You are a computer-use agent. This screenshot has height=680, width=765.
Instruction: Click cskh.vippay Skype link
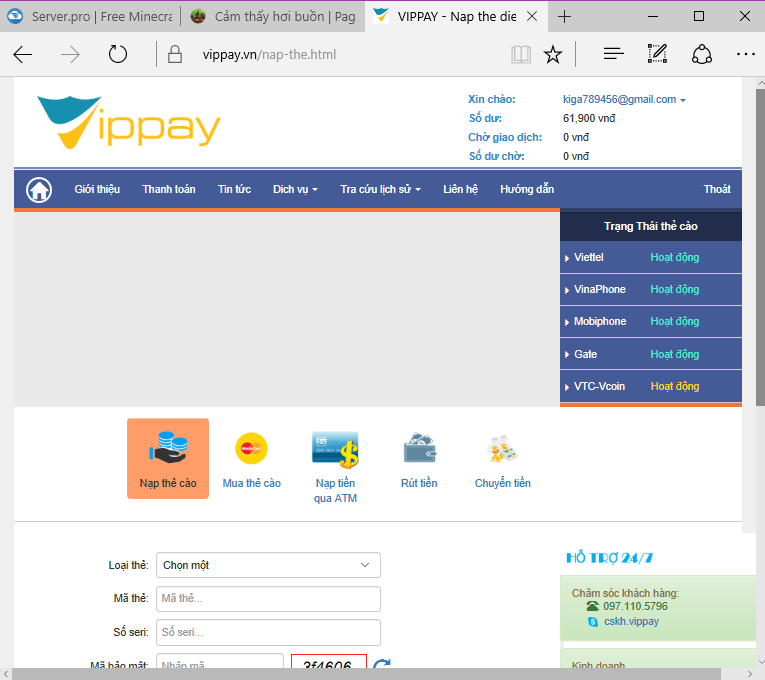(x=631, y=621)
